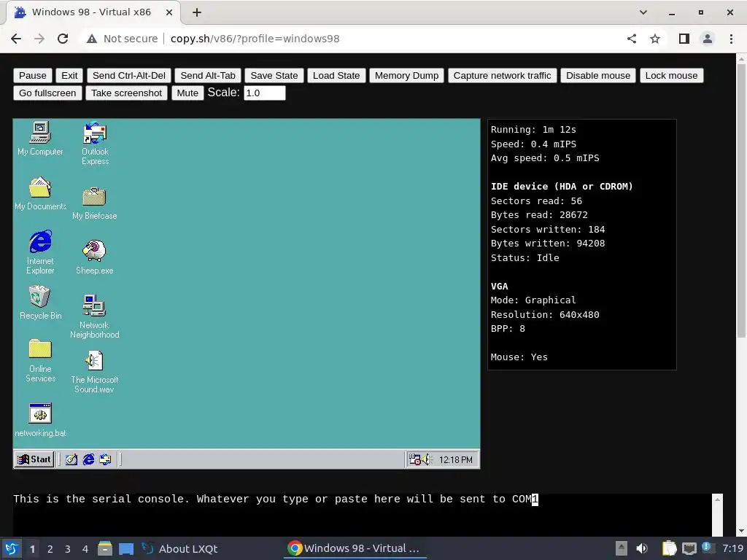Click the Exit emulator button

tap(69, 76)
